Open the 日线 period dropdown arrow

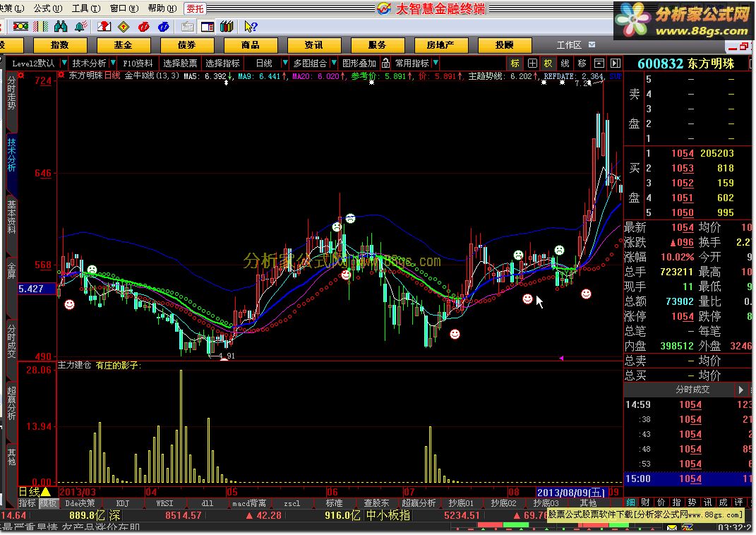285,63
